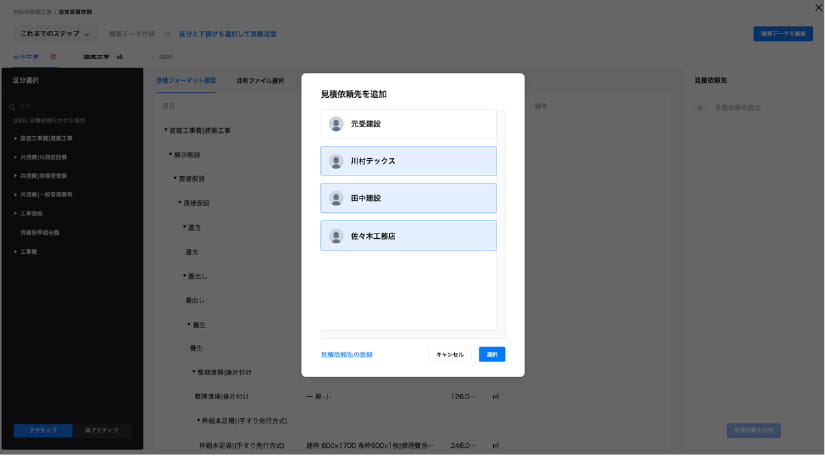Click the 積算データを編集 button
This screenshot has height=456, width=825.
[782, 34]
